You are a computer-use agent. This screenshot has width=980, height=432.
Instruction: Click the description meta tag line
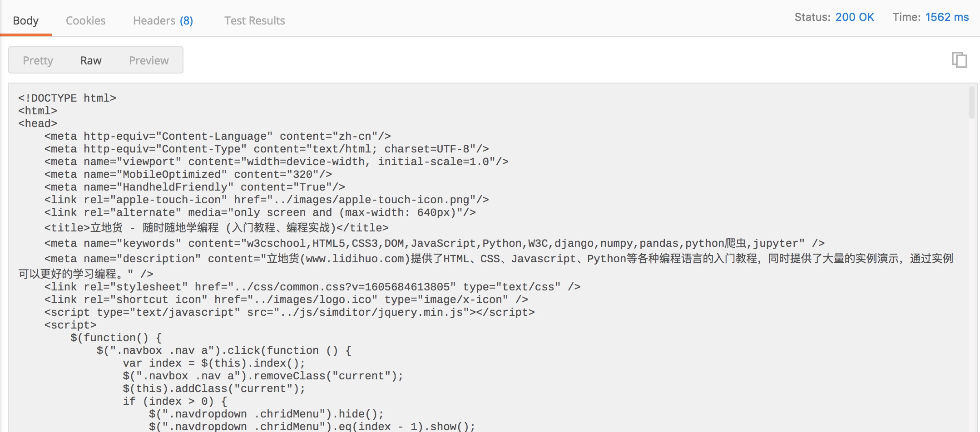[x=485, y=266]
